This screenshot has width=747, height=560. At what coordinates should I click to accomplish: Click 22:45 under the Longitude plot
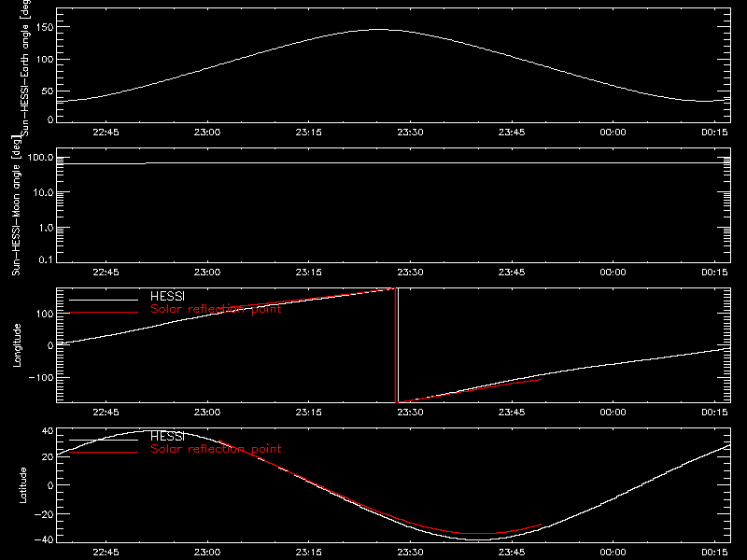106,412
